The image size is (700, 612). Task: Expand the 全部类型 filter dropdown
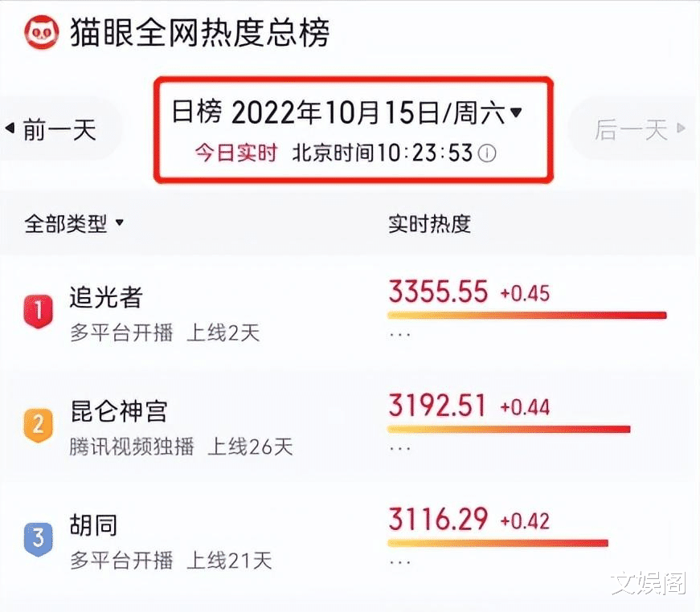click(119, 222)
